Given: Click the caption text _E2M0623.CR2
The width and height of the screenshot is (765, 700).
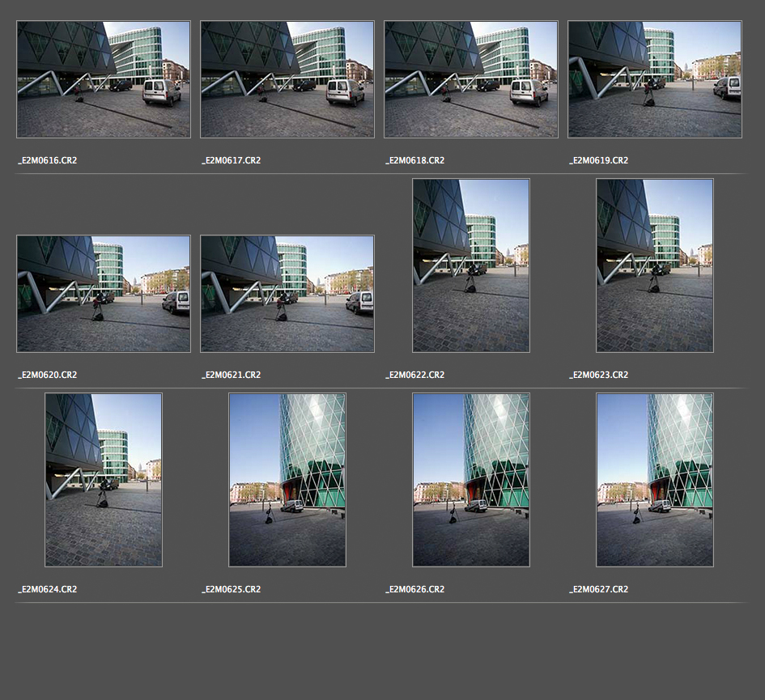Looking at the screenshot, I should [x=599, y=375].
